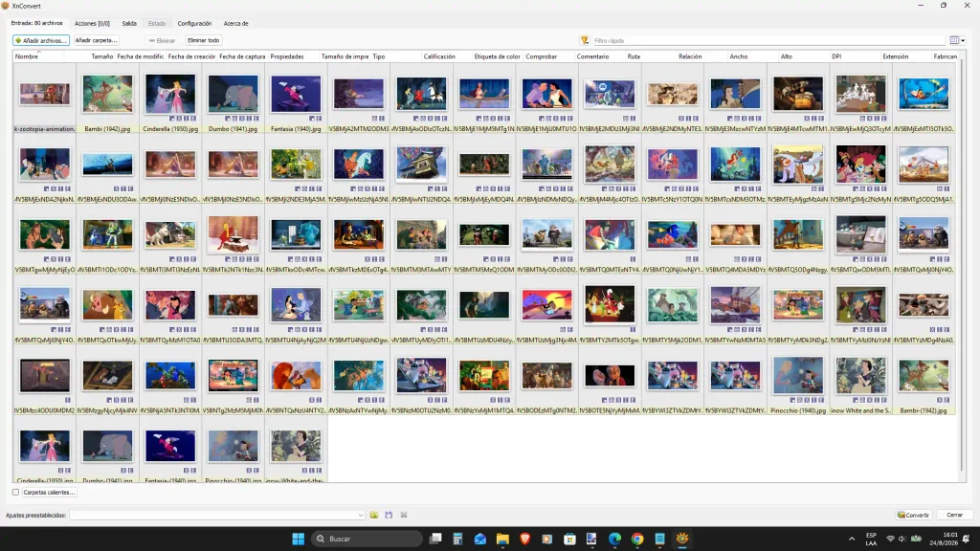Open the view mode grid icon
The height and width of the screenshot is (551, 980).
(x=954, y=40)
